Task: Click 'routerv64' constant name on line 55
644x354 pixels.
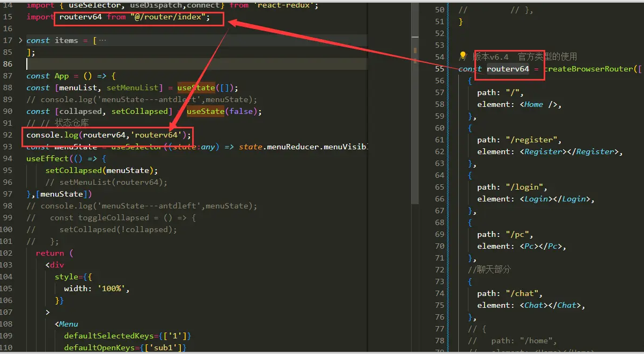Action: (508, 69)
